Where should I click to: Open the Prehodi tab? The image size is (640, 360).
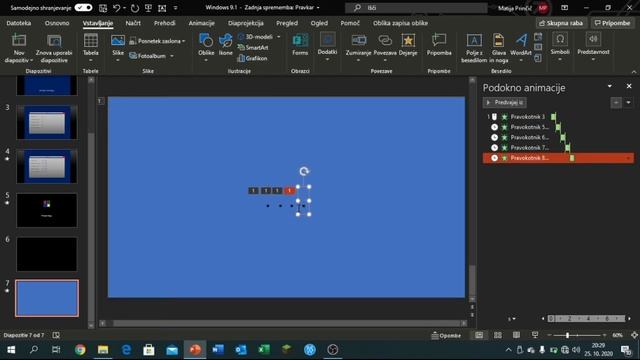click(164, 23)
